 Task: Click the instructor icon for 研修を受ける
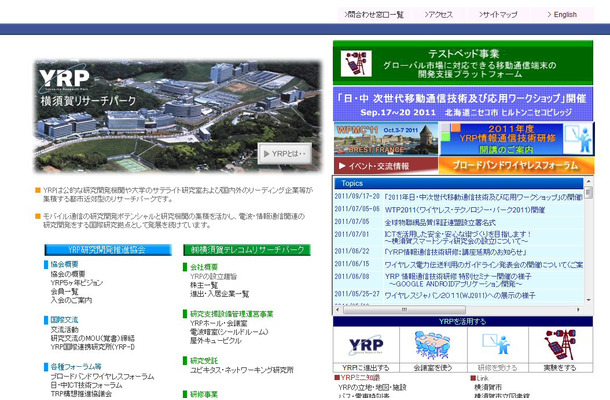[x=496, y=344]
